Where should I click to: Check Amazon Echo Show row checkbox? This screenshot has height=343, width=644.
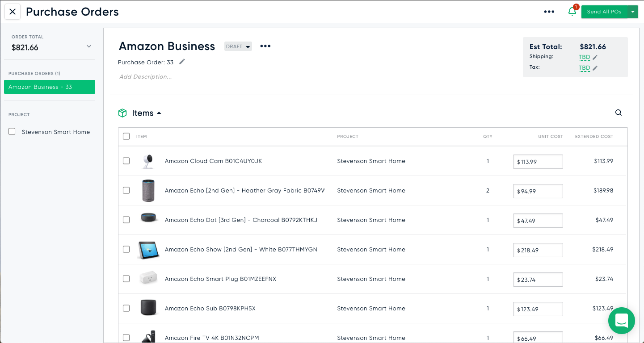126,249
